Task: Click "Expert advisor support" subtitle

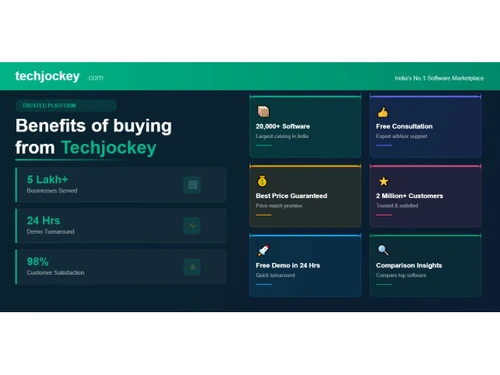Action: coord(402,136)
